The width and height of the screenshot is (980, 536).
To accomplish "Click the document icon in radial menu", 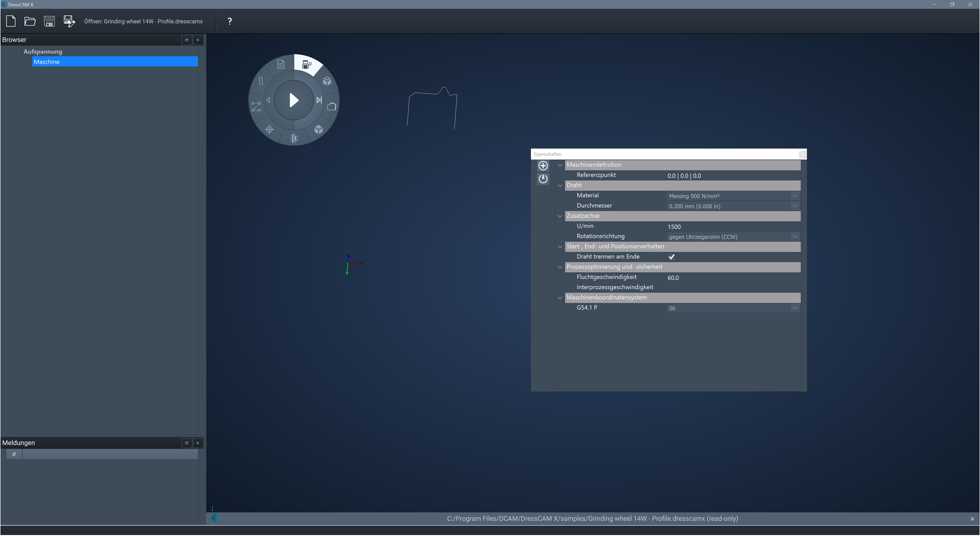I will coord(281,64).
